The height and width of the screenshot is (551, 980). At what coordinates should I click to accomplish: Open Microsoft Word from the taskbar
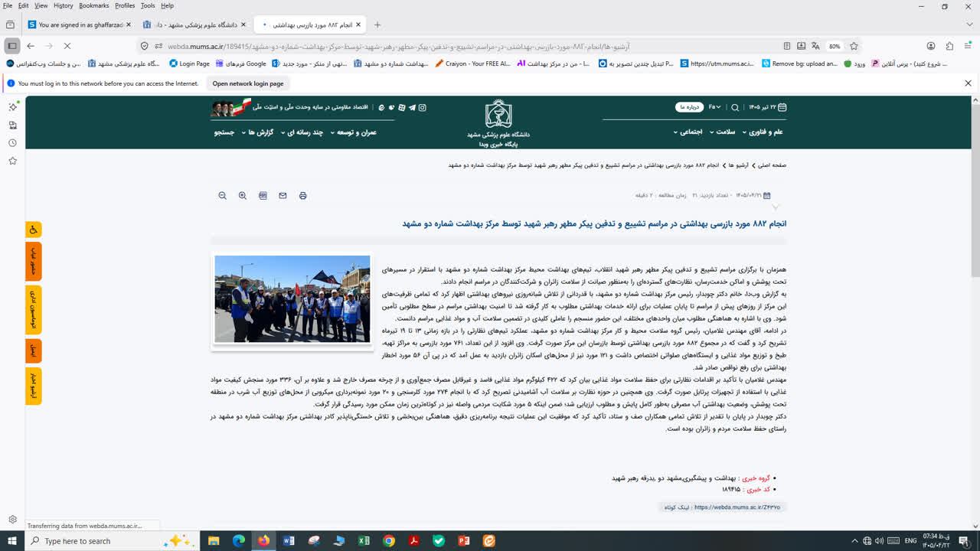(289, 541)
